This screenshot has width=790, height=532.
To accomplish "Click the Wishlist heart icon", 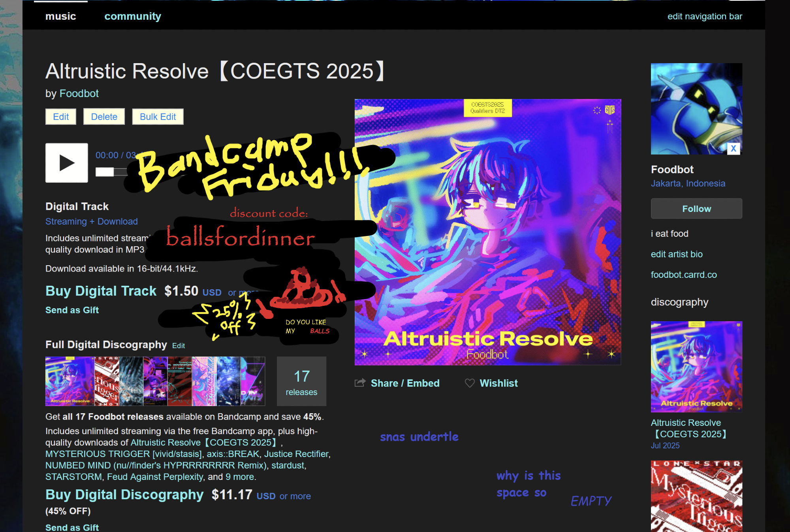I will [x=470, y=383].
